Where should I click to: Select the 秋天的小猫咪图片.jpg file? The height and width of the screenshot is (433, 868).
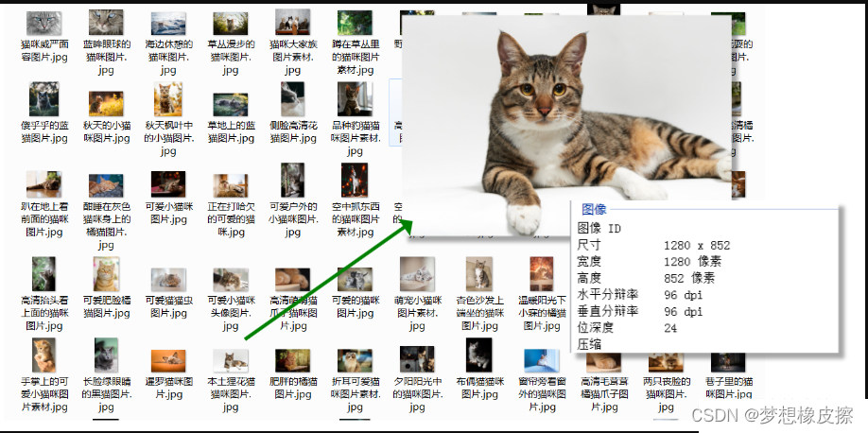click(106, 118)
